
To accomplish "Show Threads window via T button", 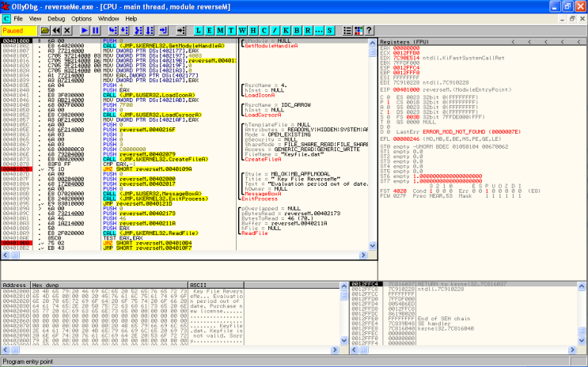I will [x=231, y=31].
